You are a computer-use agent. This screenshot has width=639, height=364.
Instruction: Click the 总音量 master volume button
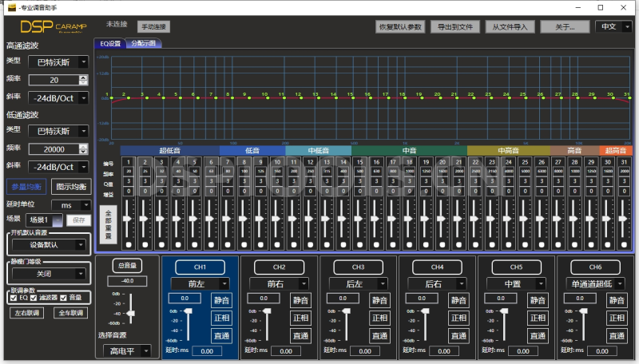(x=127, y=266)
